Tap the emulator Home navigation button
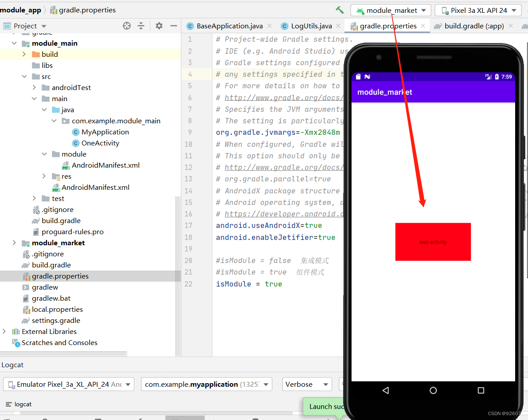The height and width of the screenshot is (420, 528). [x=434, y=390]
